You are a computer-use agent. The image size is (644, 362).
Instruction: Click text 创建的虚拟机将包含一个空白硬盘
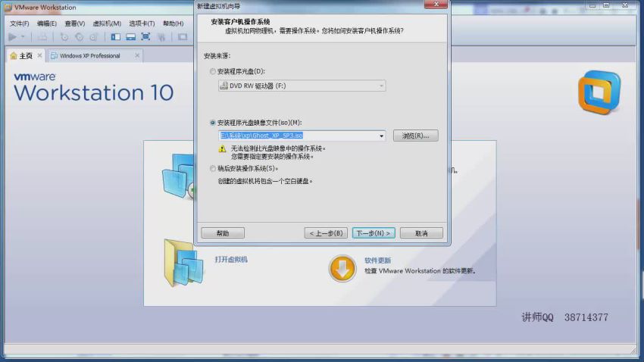265,181
